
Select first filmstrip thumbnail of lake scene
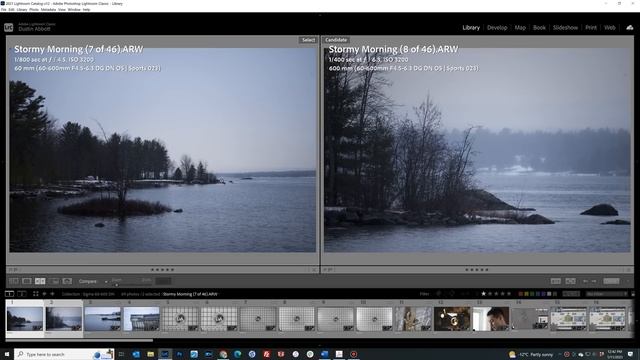[24, 319]
